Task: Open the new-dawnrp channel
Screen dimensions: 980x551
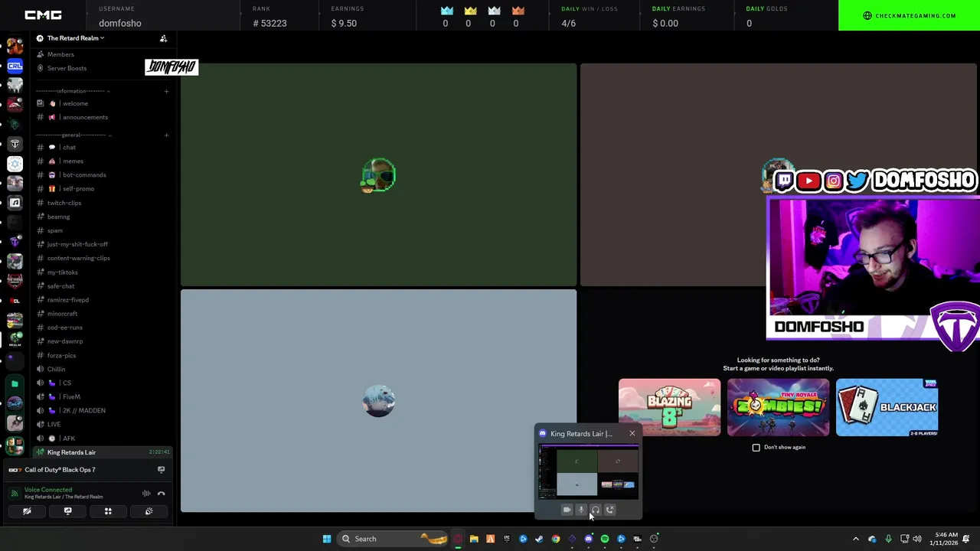Action: (64, 341)
